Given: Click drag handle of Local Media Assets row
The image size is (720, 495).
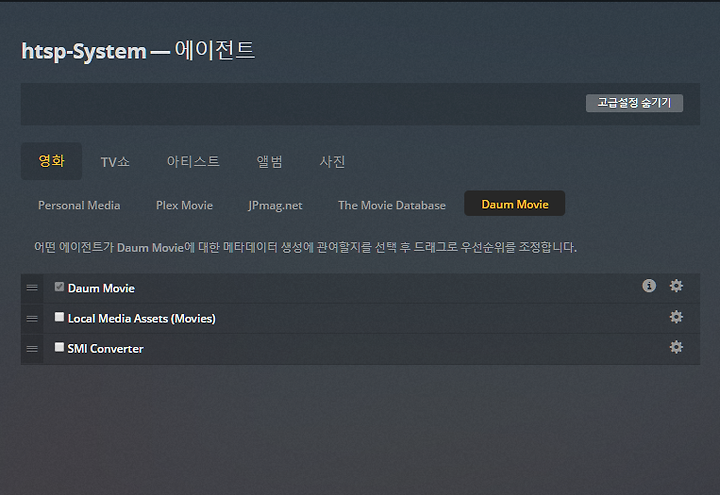Looking at the screenshot, I should [x=32, y=318].
